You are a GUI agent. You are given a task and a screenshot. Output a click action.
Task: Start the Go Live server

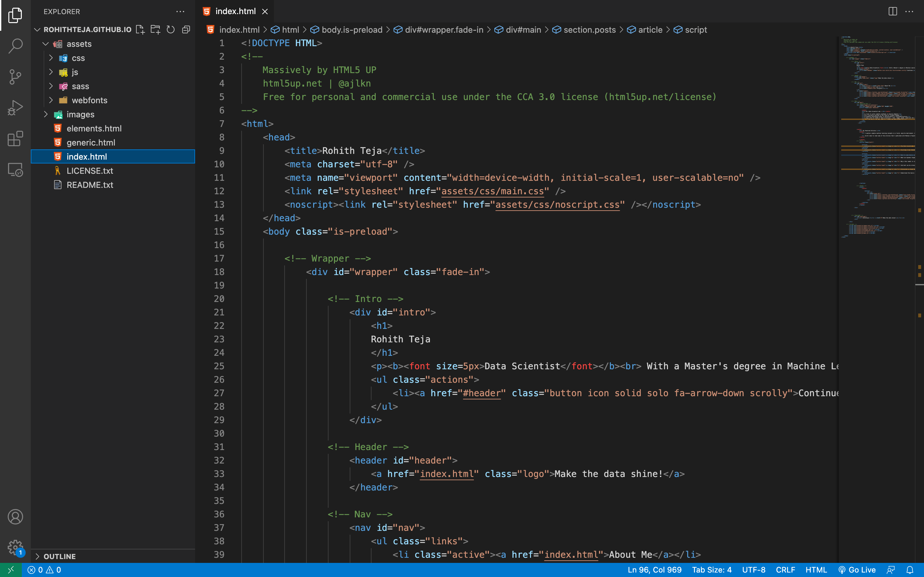point(857,570)
